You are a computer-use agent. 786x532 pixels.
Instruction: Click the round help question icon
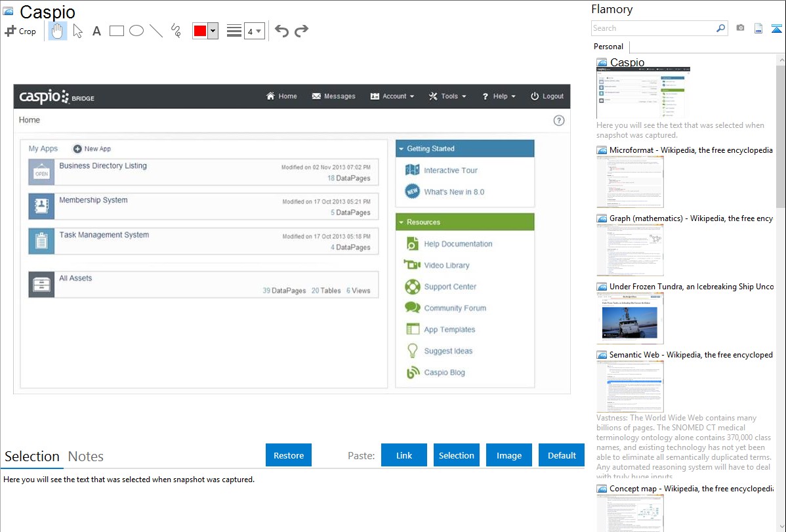[559, 120]
